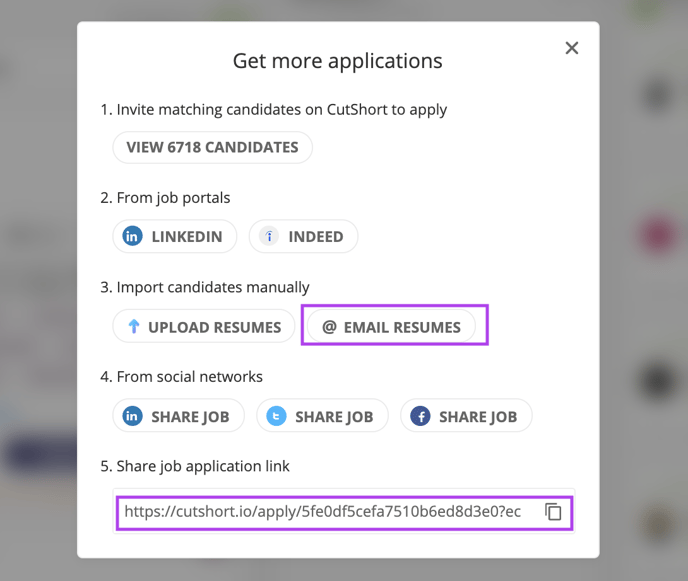Share job on LinkedIn
Viewport: 688px width, 581px height.
click(178, 416)
